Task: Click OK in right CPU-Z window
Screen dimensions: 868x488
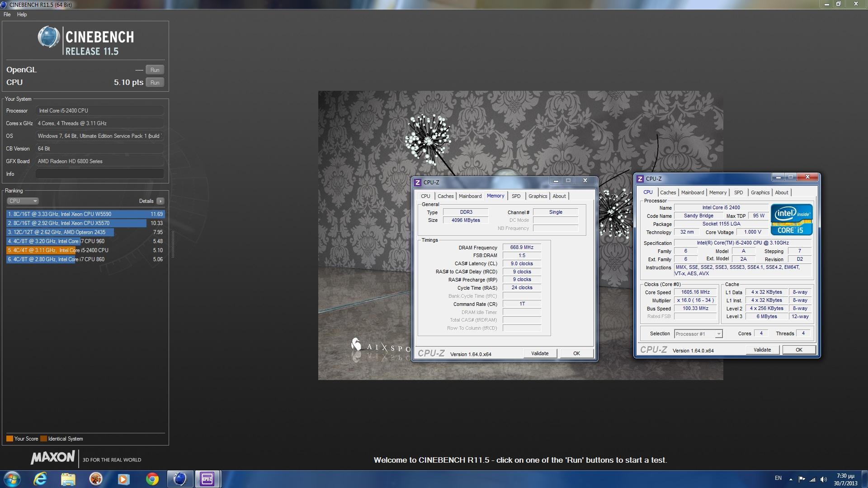Action: 799,350
